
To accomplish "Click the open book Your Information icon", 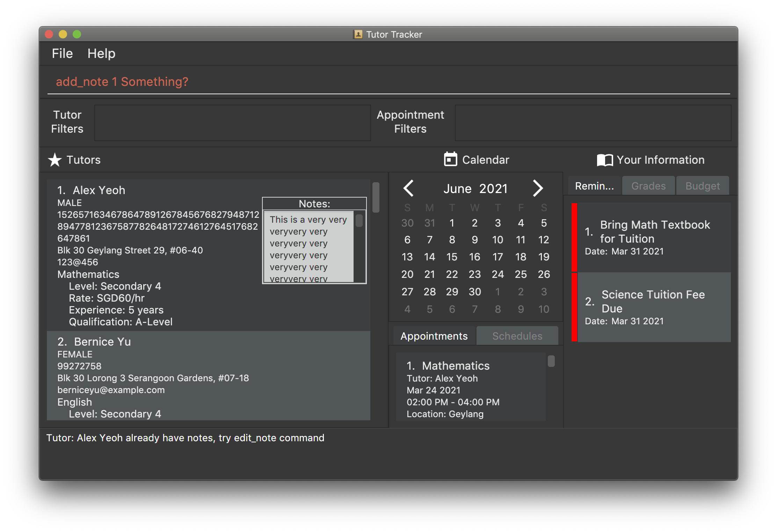I will click(605, 160).
